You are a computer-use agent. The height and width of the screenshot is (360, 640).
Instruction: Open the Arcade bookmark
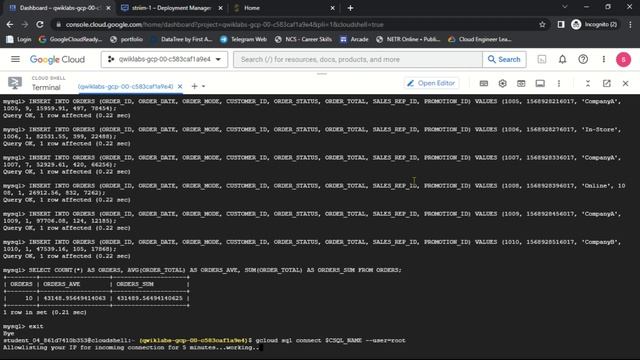click(x=354, y=39)
